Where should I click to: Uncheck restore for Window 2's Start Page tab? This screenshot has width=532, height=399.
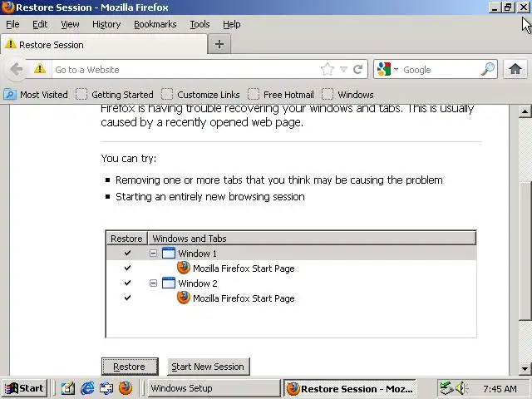[127, 298]
